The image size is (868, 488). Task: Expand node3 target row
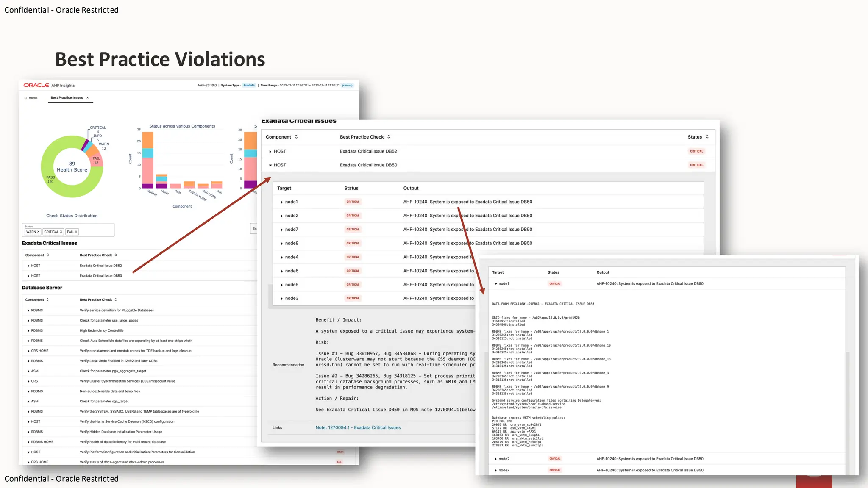281,299
